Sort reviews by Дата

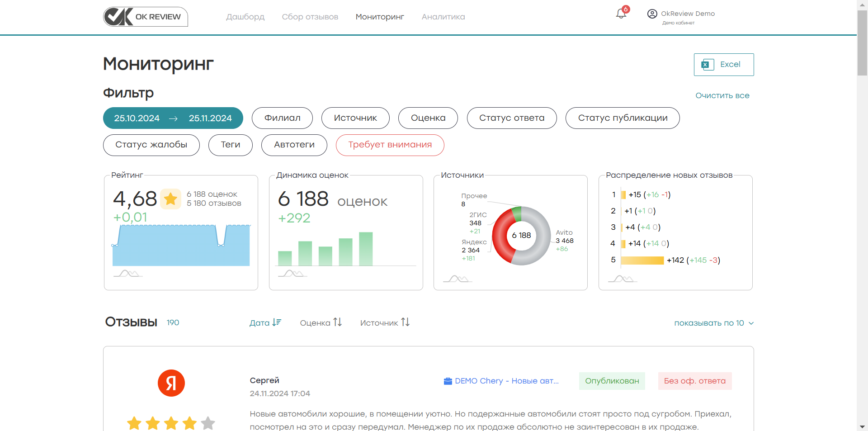tap(265, 322)
